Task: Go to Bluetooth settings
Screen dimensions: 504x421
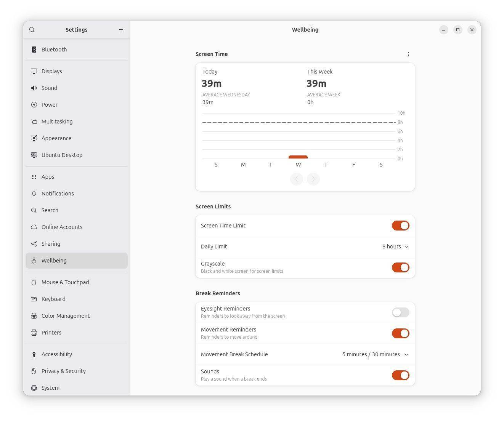Action: pyautogui.click(x=77, y=50)
